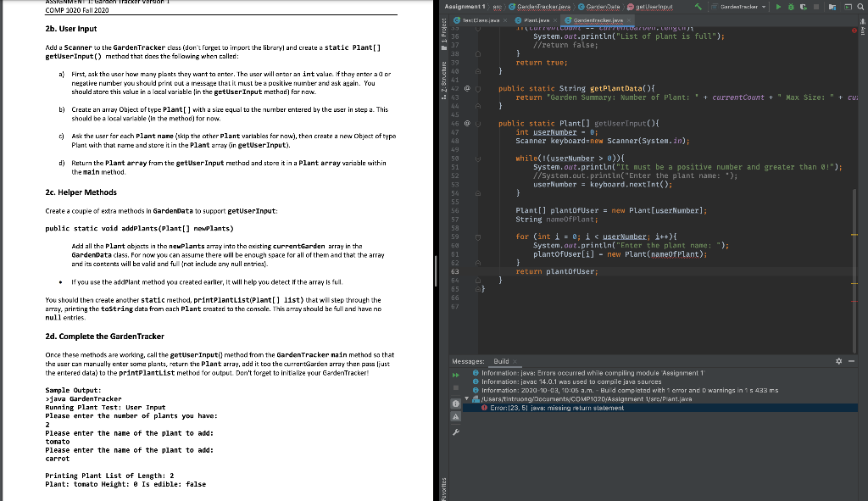Run with Coverage icon in the toolbar
The image size is (868, 501).
tap(804, 8)
